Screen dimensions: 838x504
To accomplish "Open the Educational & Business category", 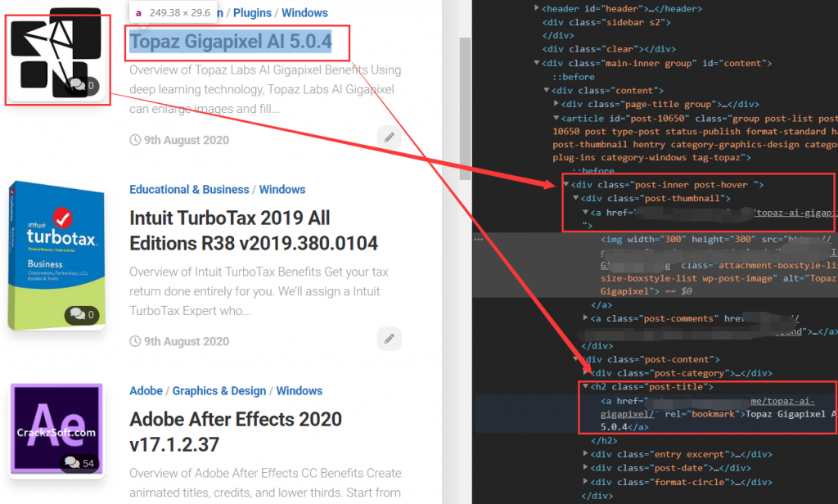I will click(189, 190).
